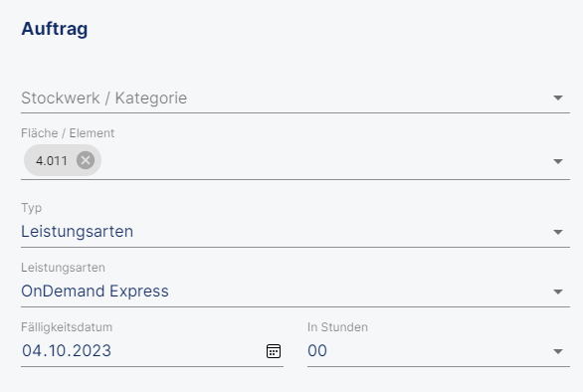The width and height of the screenshot is (583, 392).
Task: Focus the date field showing 04.10.2023
Action: pos(141,351)
